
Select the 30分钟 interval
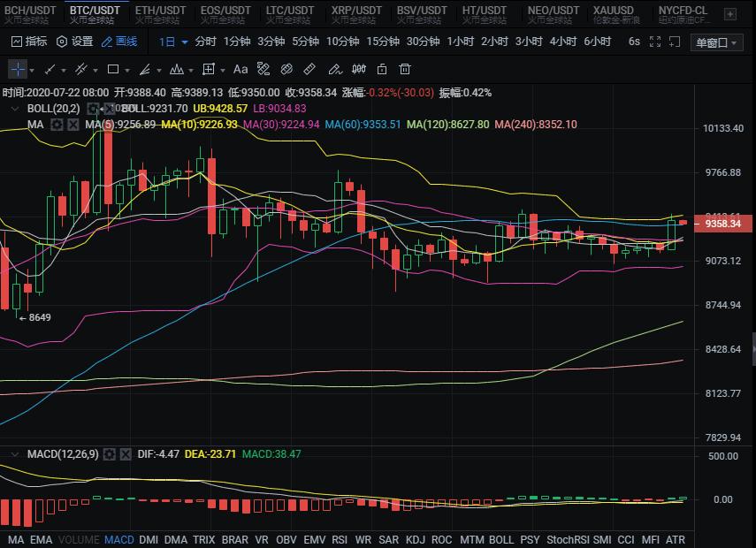click(x=423, y=42)
